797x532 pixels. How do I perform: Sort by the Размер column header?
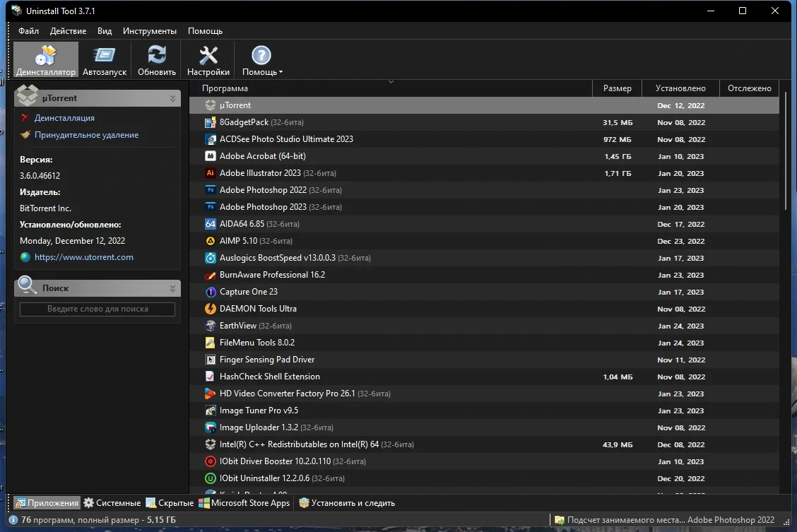617,88
